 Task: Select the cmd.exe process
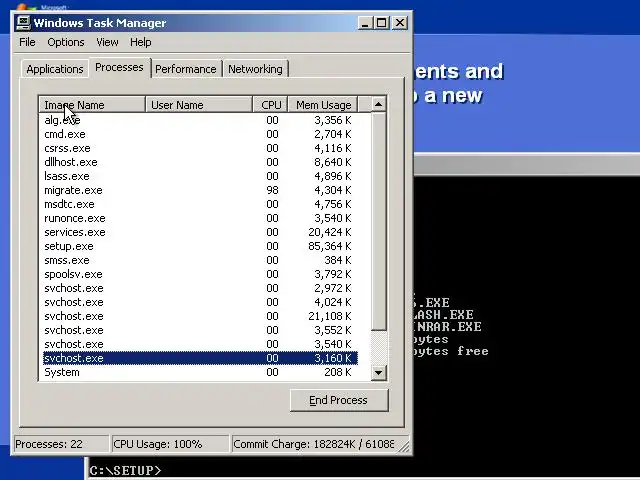pyautogui.click(x=200, y=134)
